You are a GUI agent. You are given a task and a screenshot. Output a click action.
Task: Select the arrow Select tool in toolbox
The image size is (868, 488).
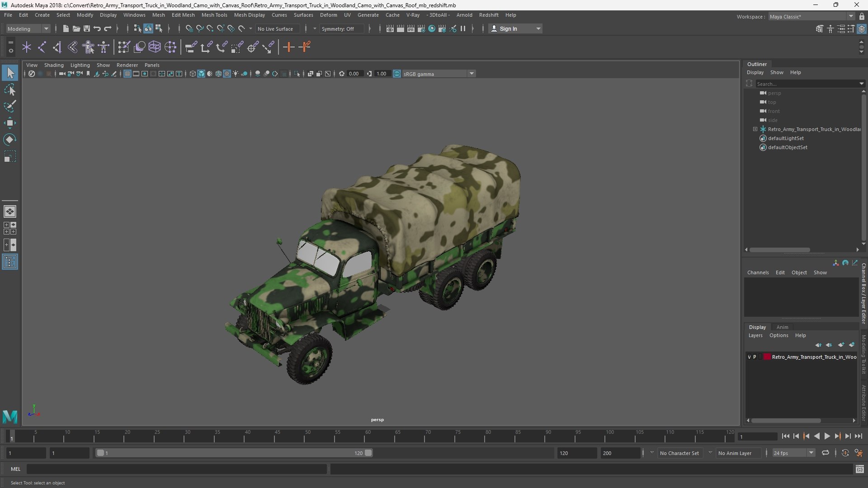click(x=10, y=73)
